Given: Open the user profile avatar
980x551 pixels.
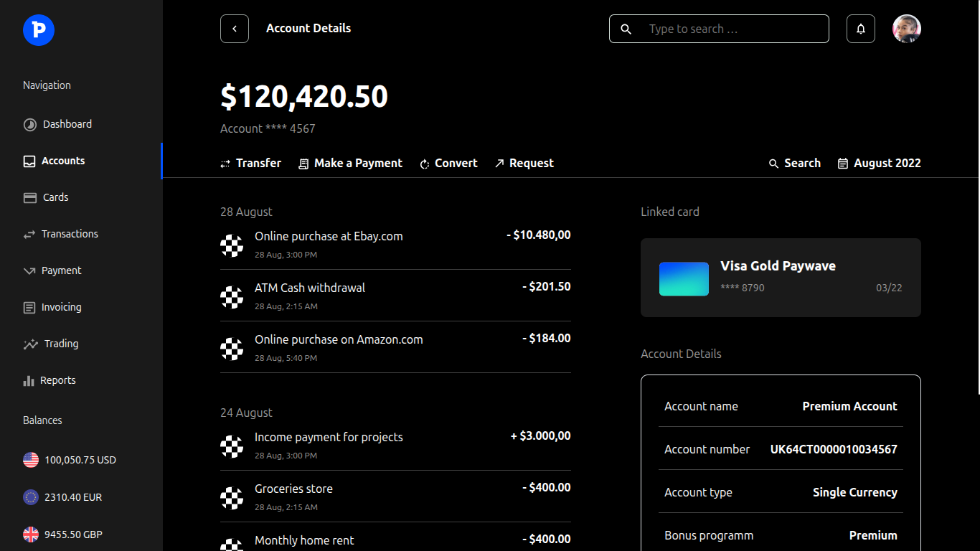Looking at the screenshot, I should pos(906,29).
